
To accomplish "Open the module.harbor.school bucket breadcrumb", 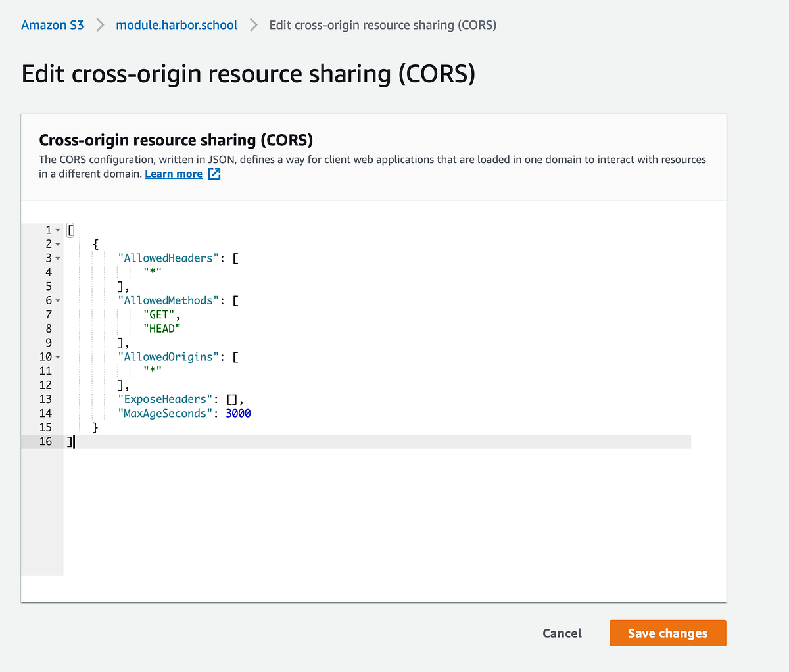I will point(176,24).
